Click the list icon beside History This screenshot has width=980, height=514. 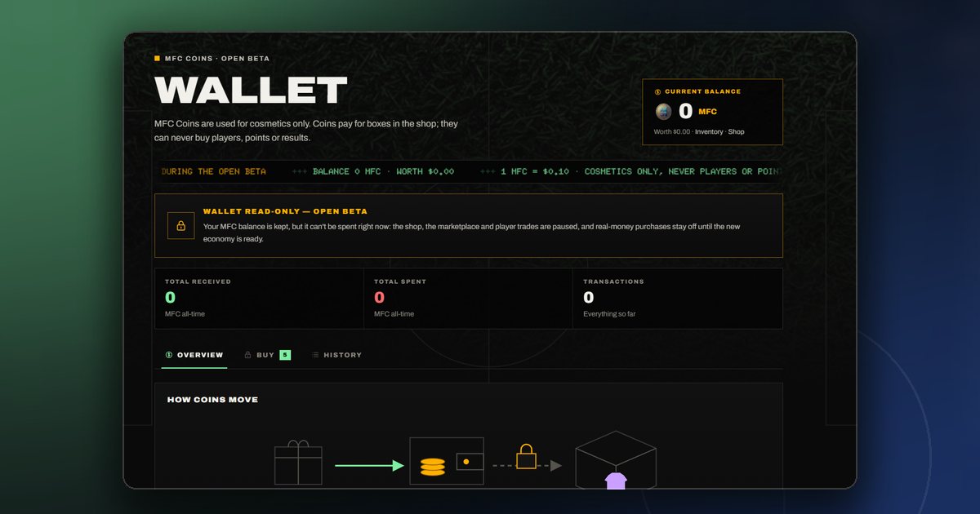(315, 355)
